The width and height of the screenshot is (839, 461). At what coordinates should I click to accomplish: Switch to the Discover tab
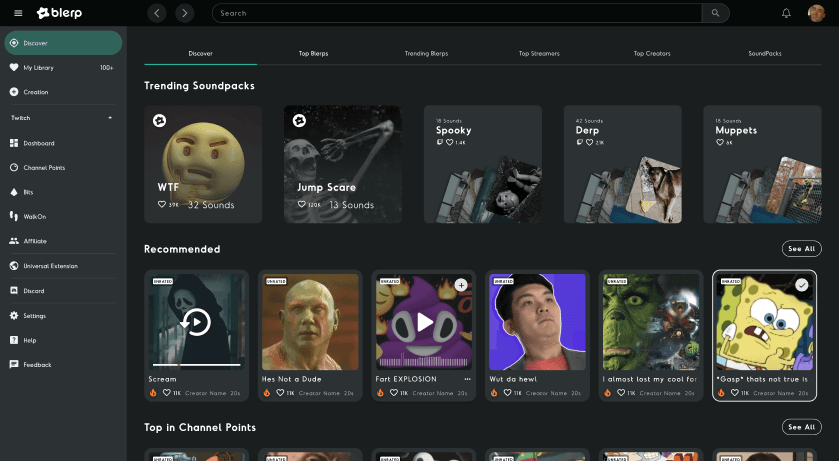[201, 53]
